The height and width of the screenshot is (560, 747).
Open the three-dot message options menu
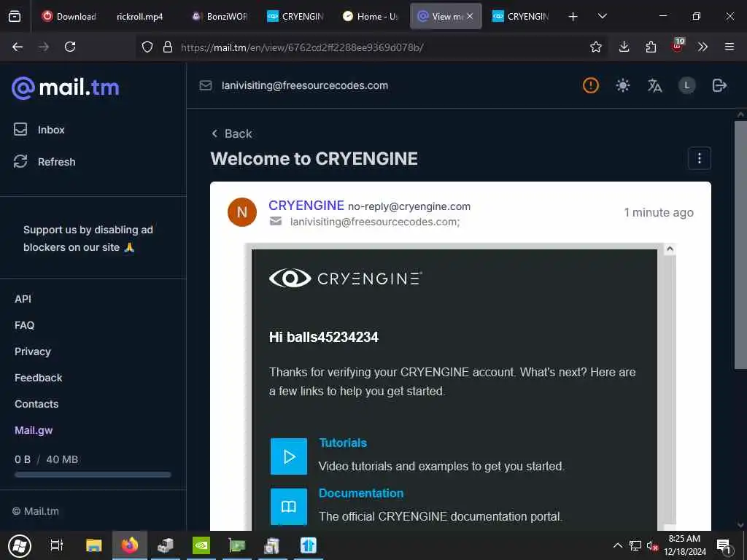click(x=700, y=158)
